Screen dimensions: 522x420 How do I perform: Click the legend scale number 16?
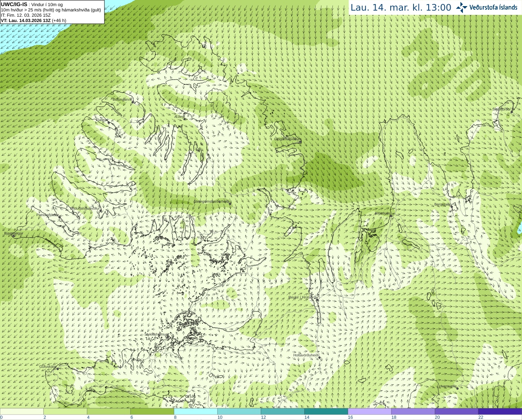coord(350,417)
